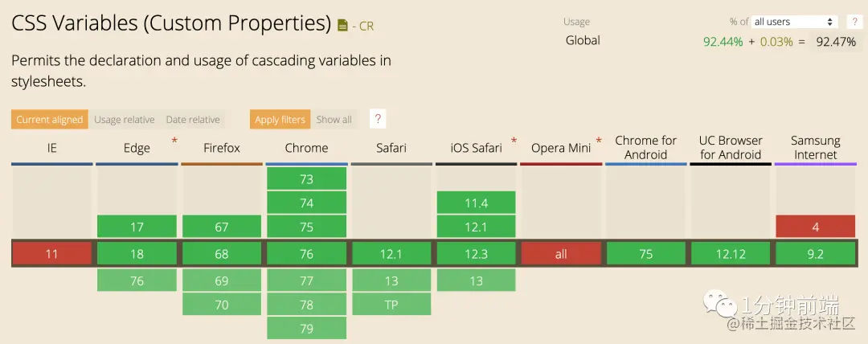868x344 pixels.
Task: Select the IE 11 unsupported cell
Action: click(51, 254)
